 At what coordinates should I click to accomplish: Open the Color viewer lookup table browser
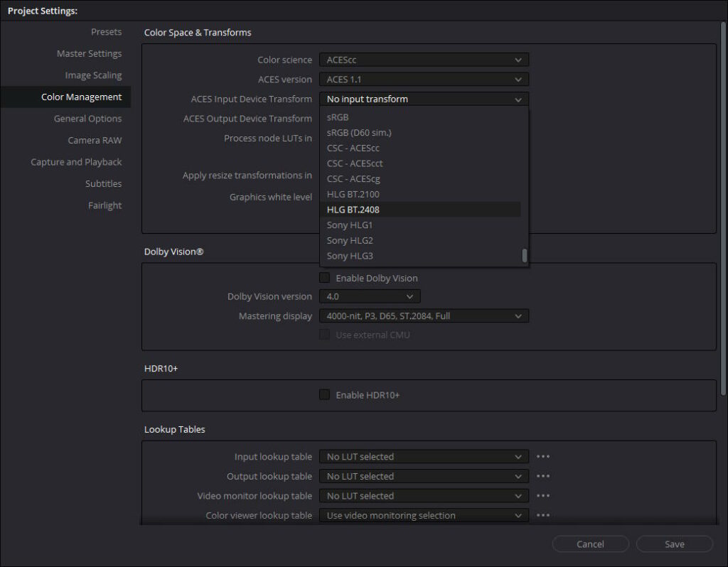tap(543, 515)
